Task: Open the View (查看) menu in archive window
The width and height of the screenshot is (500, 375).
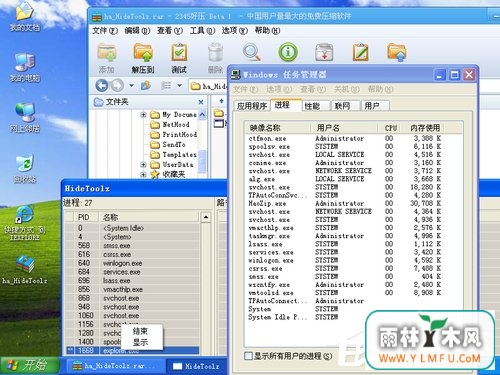Action: (170, 31)
